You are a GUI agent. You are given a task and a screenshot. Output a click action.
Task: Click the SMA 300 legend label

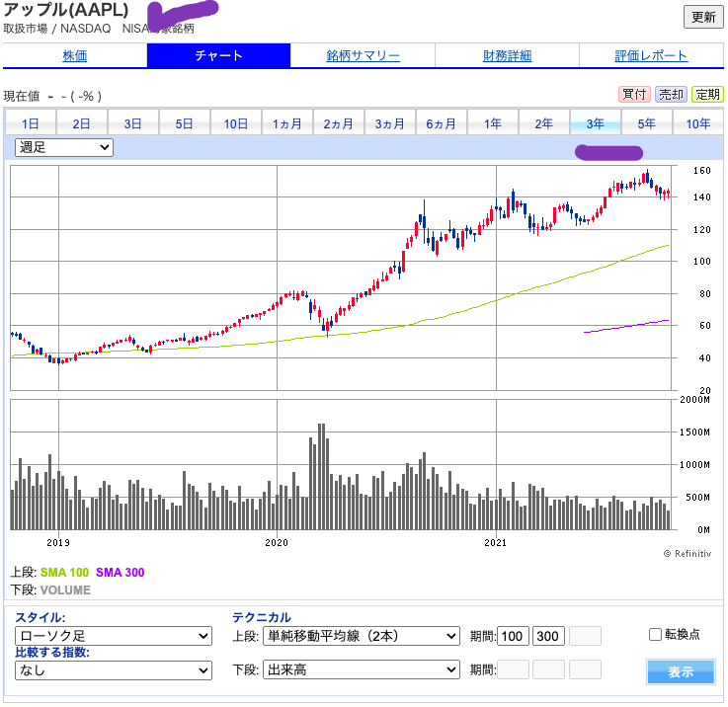coord(121,572)
